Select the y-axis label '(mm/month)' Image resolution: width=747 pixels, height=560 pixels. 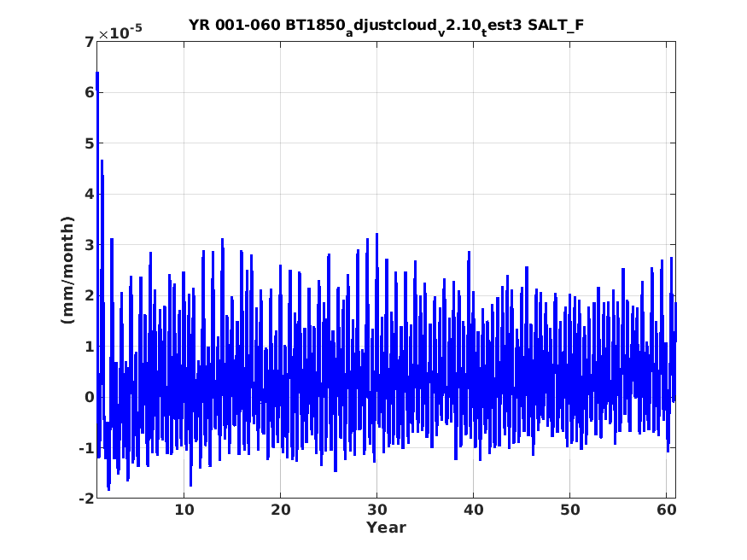coord(67,270)
